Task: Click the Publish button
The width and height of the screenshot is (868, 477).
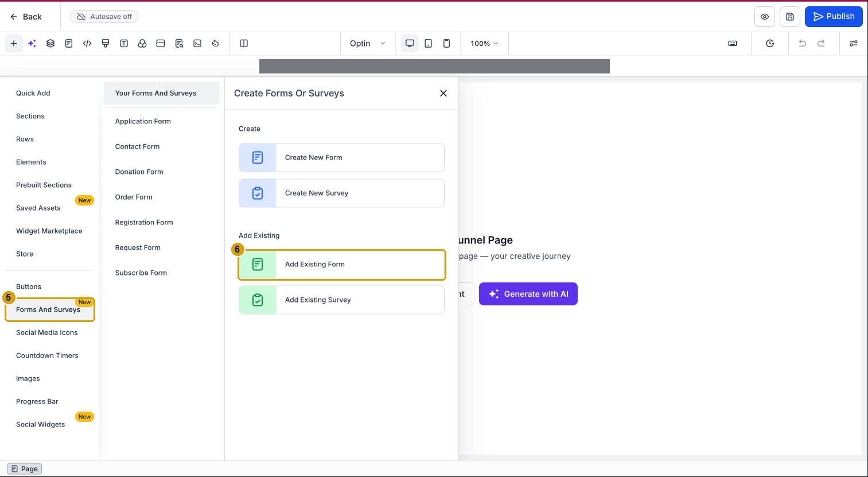Action: (834, 17)
